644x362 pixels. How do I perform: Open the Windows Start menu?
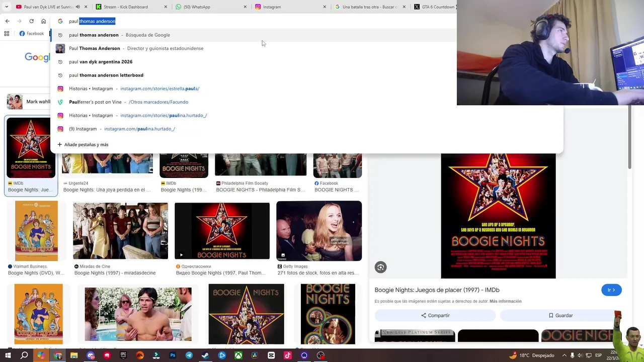[8, 355]
